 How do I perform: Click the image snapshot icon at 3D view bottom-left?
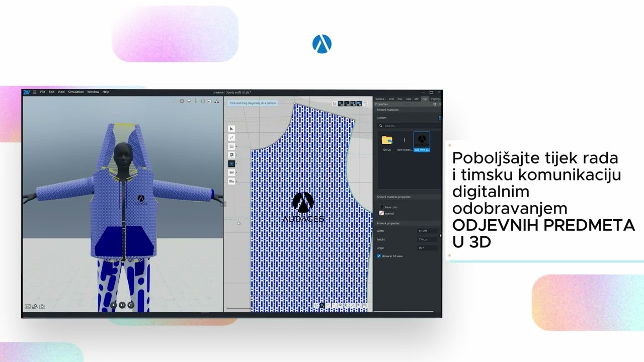(x=28, y=306)
